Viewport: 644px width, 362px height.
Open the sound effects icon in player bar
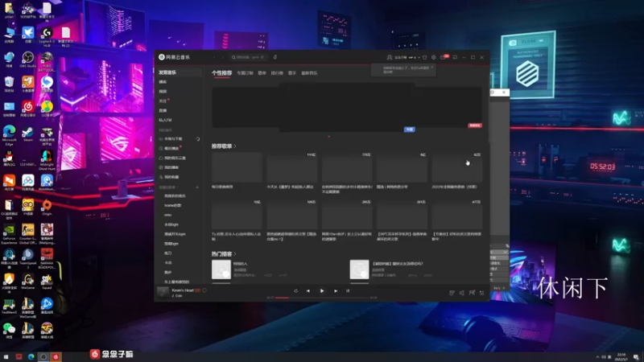(x=452, y=293)
